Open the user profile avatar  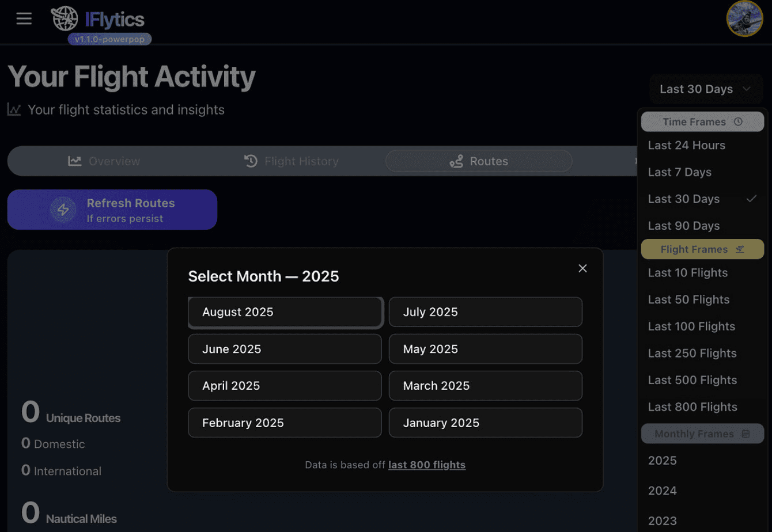(x=745, y=19)
